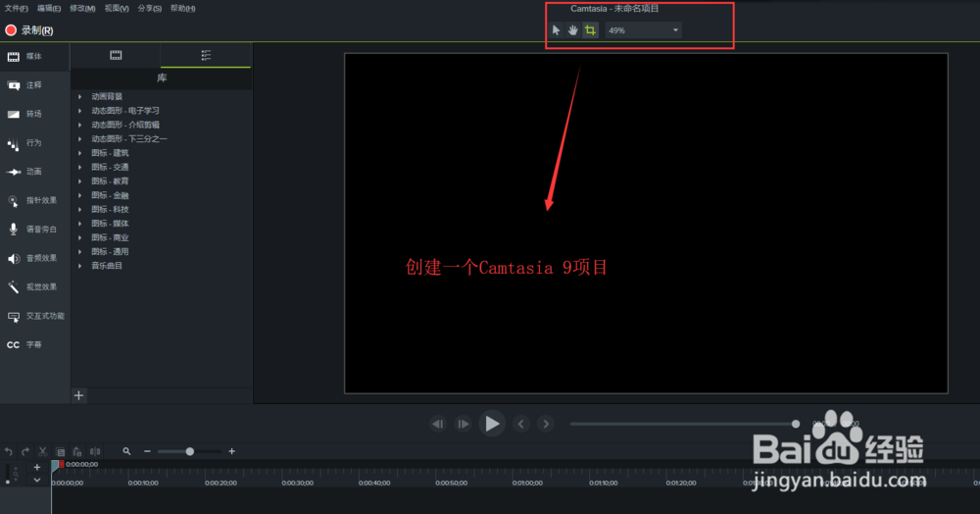
Task: Select the 图标 - 商业 library row
Action: tap(162, 237)
